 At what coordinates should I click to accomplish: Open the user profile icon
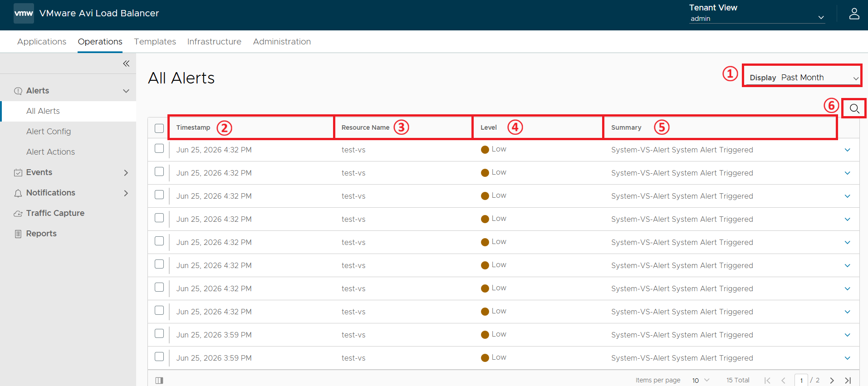point(854,14)
